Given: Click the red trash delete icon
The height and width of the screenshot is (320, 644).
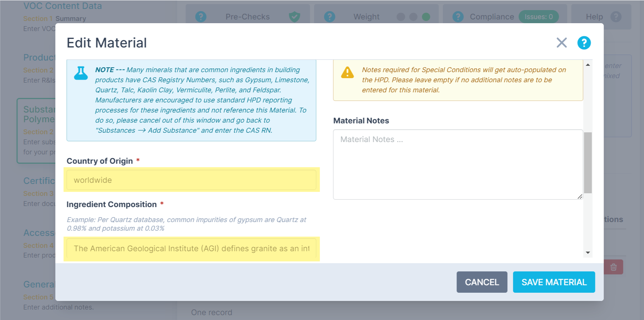Looking at the screenshot, I should coord(613,267).
